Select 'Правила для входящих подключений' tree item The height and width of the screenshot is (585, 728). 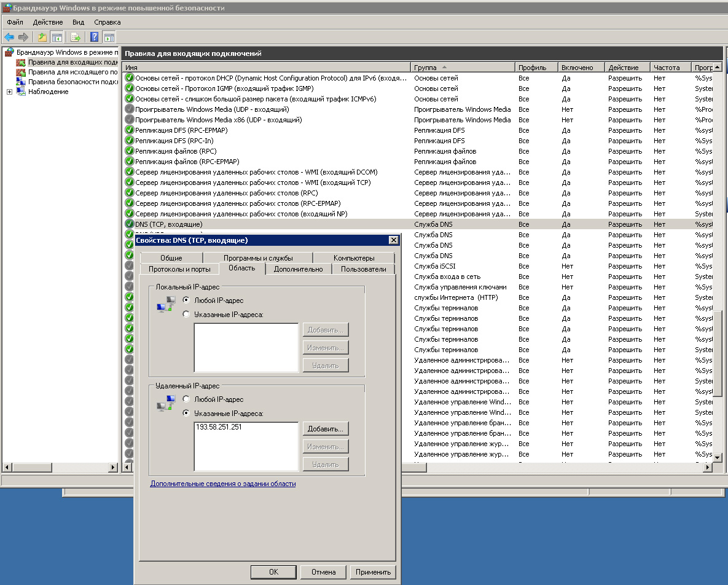click(x=73, y=62)
